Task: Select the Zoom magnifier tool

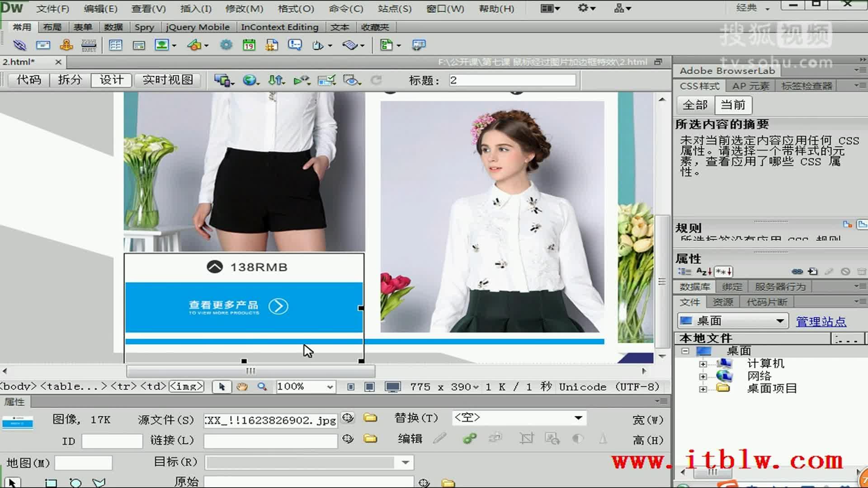Action: (262, 387)
